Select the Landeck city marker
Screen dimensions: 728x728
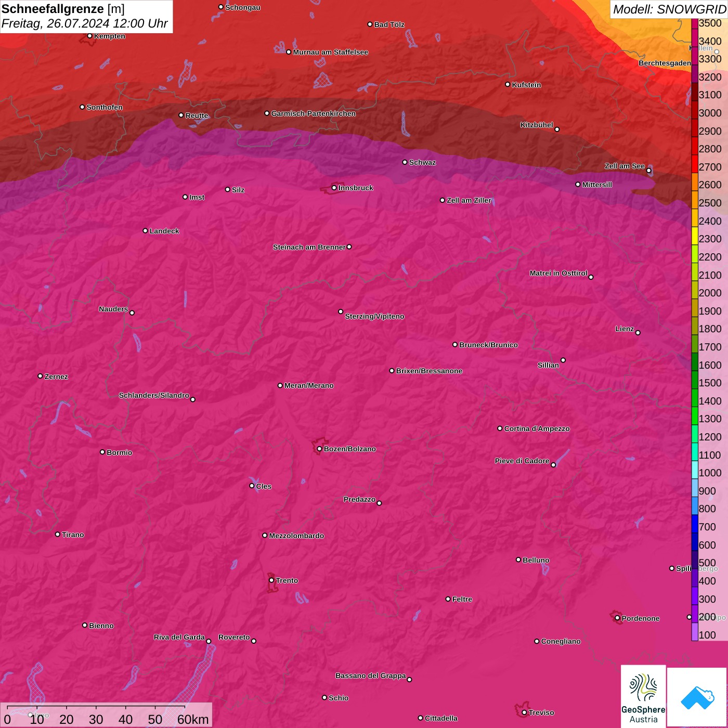[x=145, y=230]
